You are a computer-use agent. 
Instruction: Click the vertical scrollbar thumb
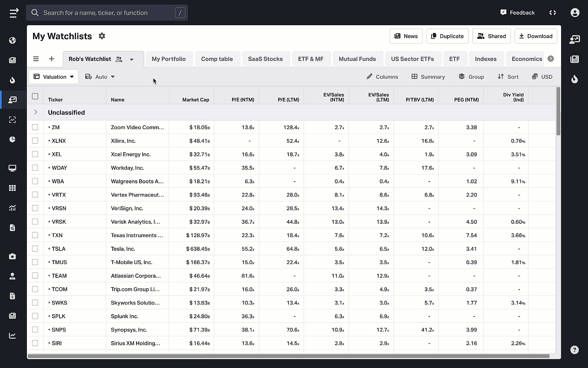click(x=558, y=111)
